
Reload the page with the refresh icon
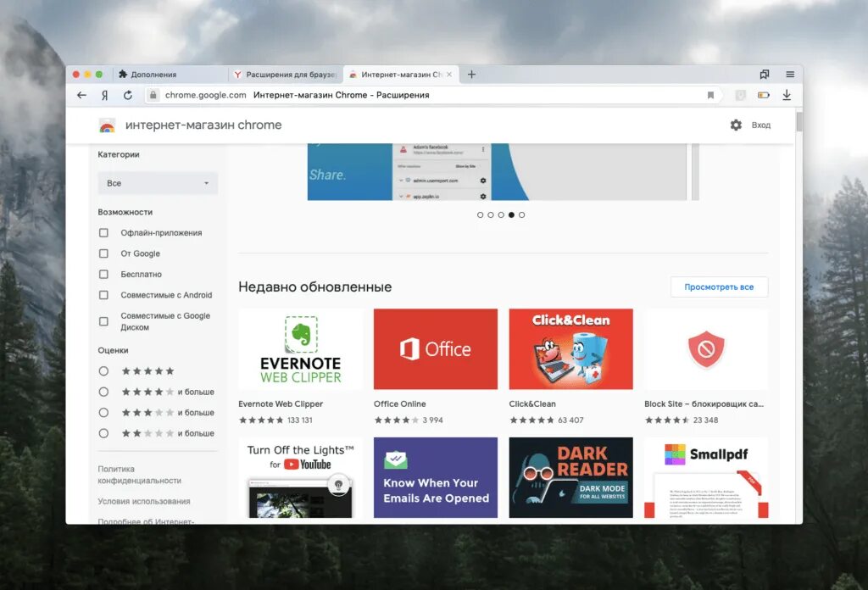coord(128,95)
